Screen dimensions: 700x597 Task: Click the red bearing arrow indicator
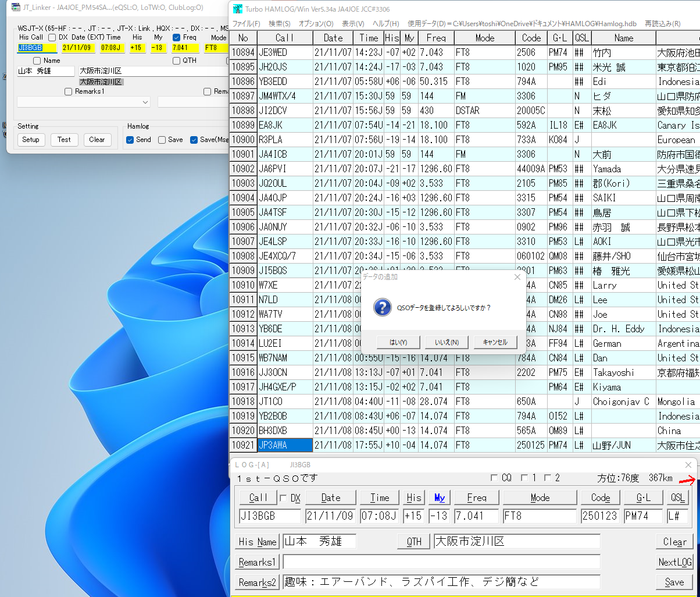click(689, 479)
